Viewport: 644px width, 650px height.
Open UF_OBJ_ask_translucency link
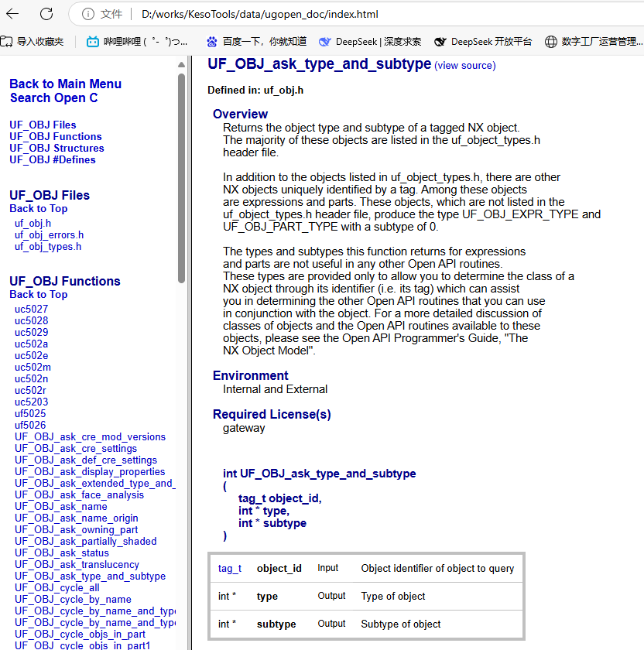click(77, 565)
